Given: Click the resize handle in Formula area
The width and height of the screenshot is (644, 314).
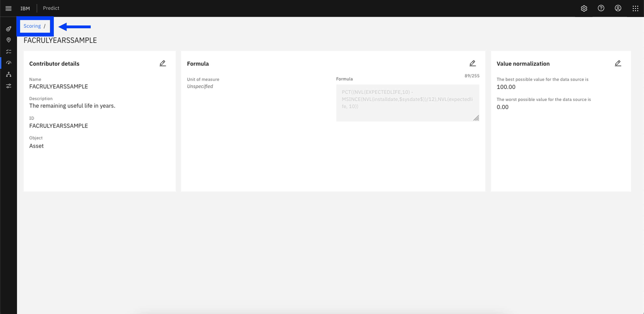Looking at the screenshot, I should pyautogui.click(x=476, y=118).
